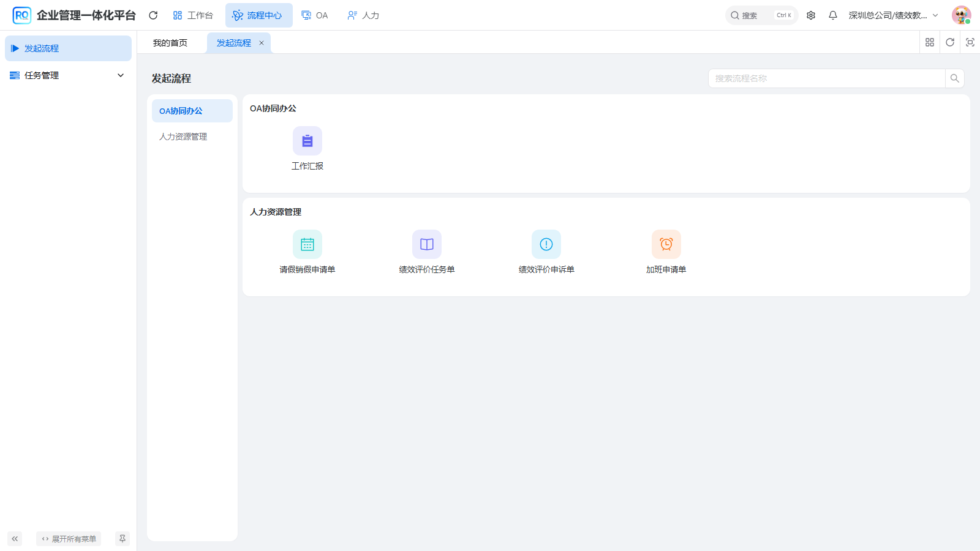Open the settings gear icon

[811, 15]
